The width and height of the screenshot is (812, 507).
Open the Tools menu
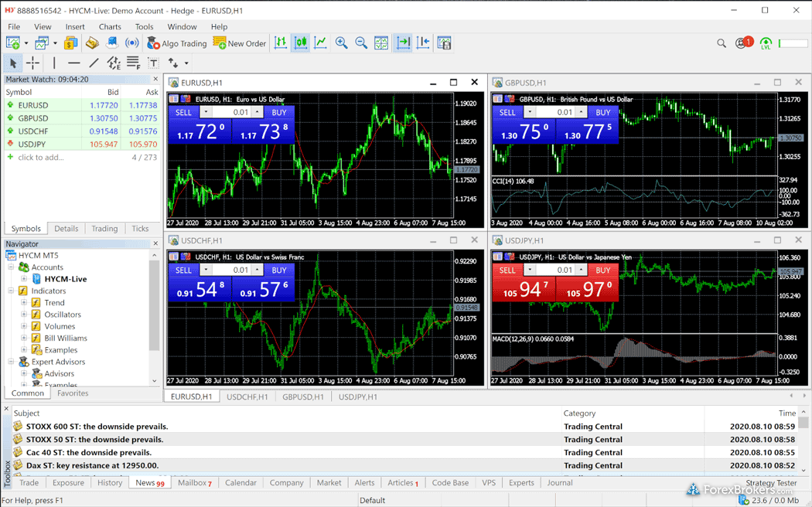point(145,27)
